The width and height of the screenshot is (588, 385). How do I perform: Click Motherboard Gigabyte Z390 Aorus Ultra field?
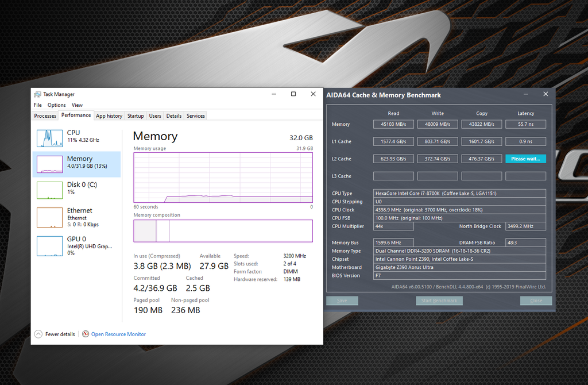pos(459,267)
